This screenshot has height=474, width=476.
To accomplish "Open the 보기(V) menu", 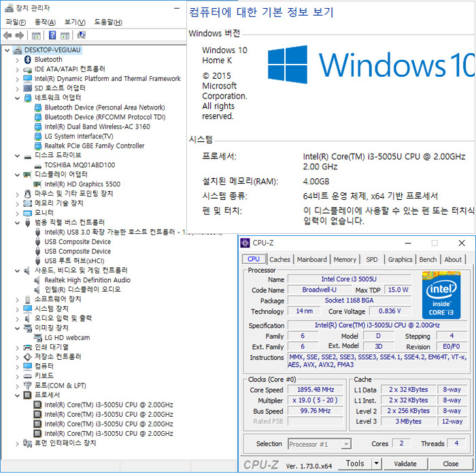I will (x=75, y=22).
